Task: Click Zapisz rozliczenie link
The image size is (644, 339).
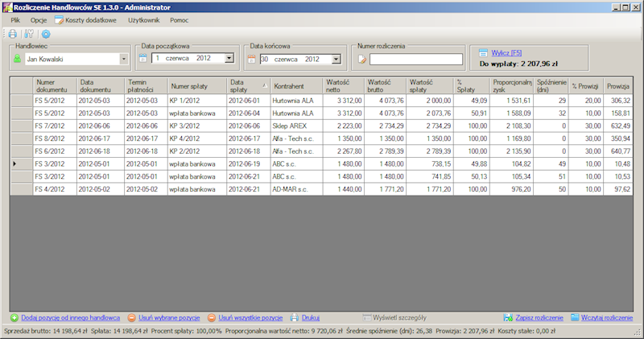Action: pyautogui.click(x=539, y=317)
